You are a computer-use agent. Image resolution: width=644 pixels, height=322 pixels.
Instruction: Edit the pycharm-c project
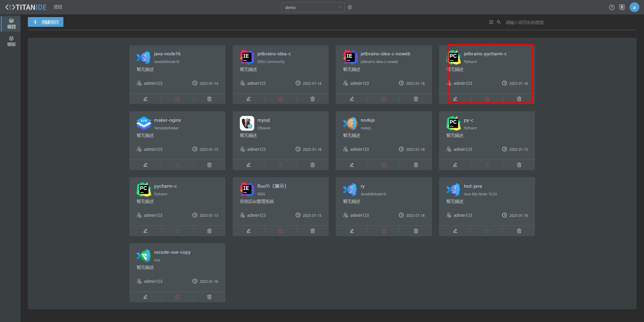(145, 231)
